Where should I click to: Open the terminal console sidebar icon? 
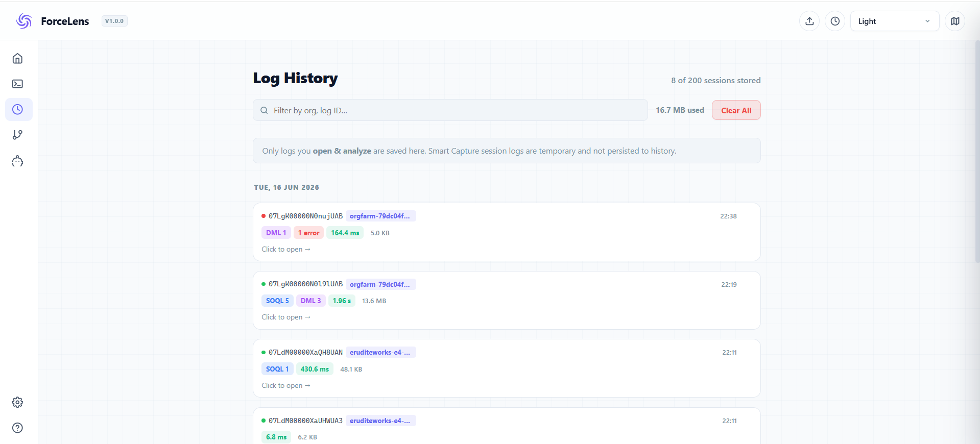coord(17,84)
